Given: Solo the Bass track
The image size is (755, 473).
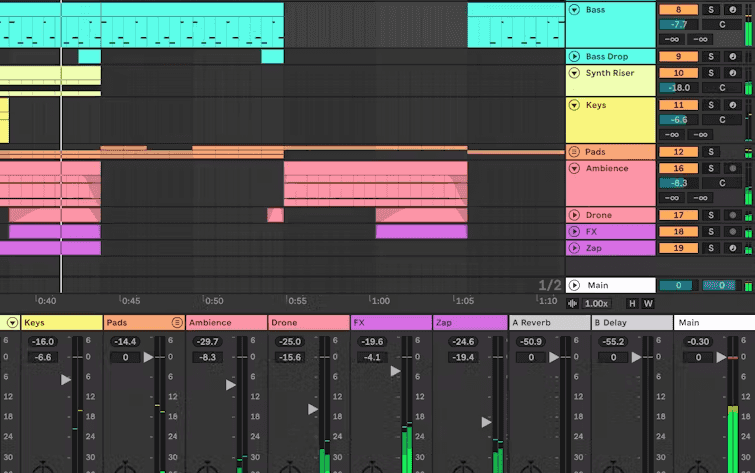Looking at the screenshot, I should (x=712, y=9).
